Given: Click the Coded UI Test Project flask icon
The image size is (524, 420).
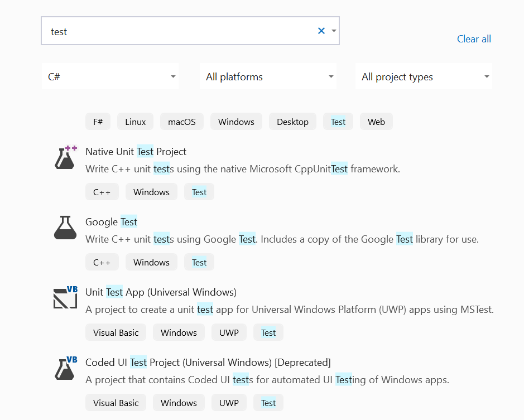Looking at the screenshot, I should click(x=65, y=368).
